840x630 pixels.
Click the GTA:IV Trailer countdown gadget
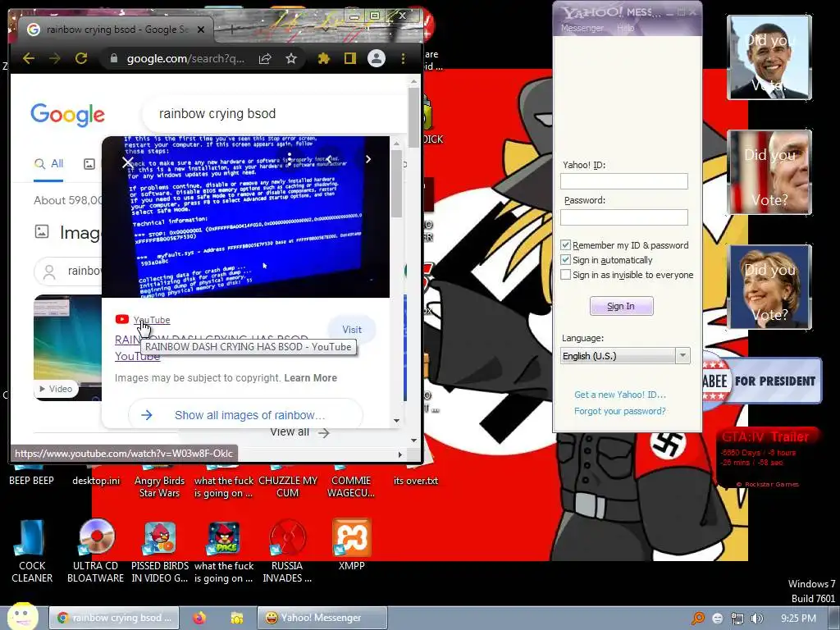coord(766,457)
